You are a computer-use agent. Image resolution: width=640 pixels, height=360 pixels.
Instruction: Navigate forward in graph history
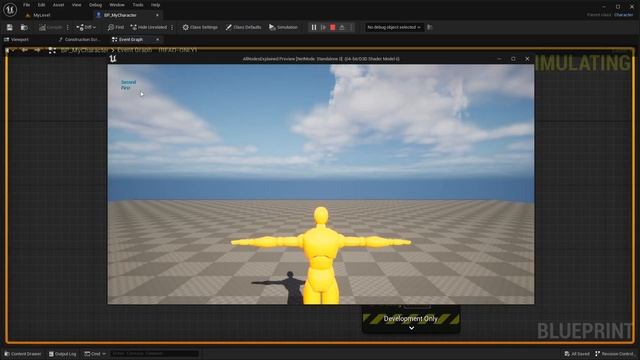(x=38, y=50)
